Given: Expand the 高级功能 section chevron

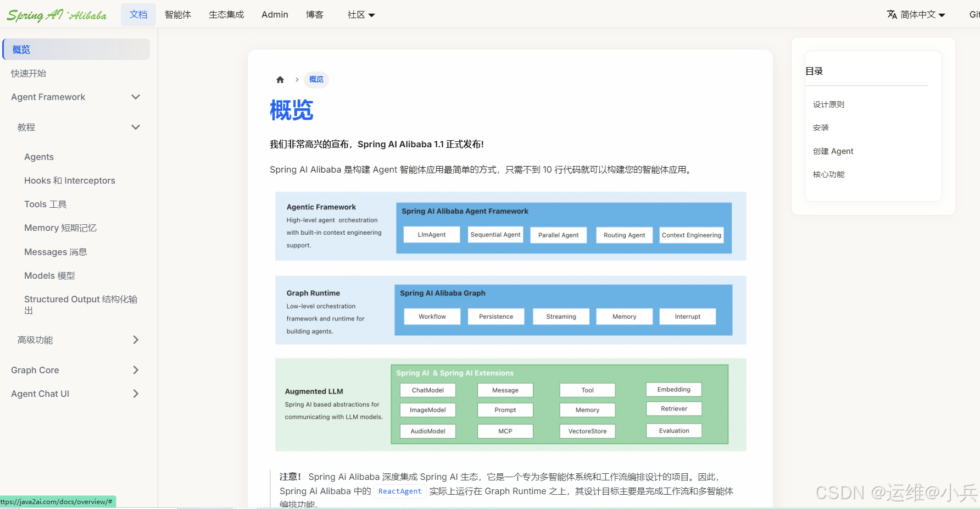Looking at the screenshot, I should click(x=136, y=340).
